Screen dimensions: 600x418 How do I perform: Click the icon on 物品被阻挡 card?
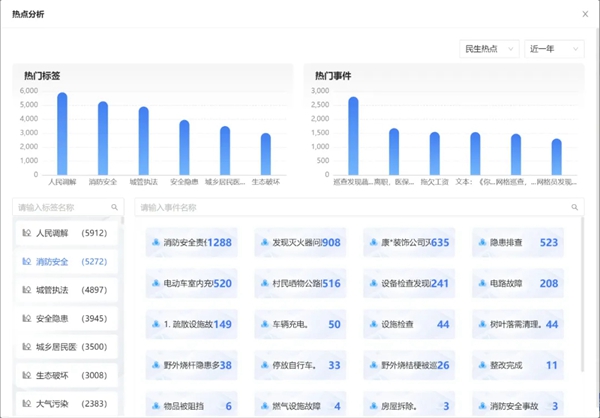156,406
